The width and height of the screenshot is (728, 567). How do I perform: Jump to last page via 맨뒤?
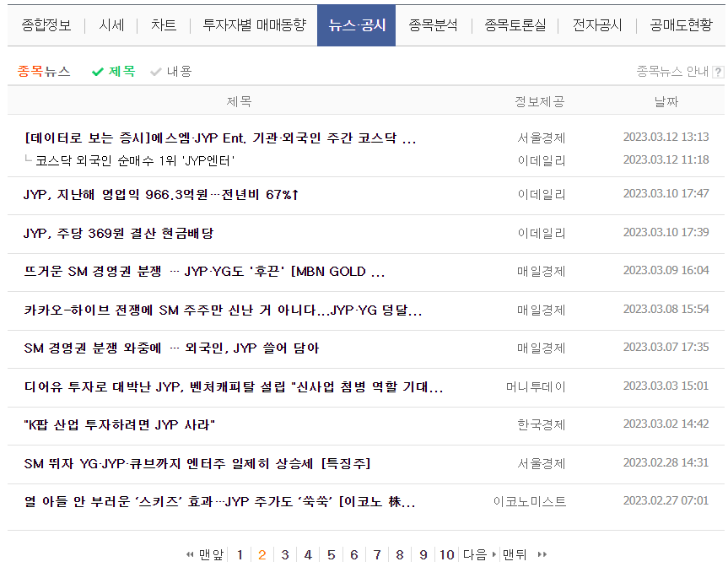(525, 554)
